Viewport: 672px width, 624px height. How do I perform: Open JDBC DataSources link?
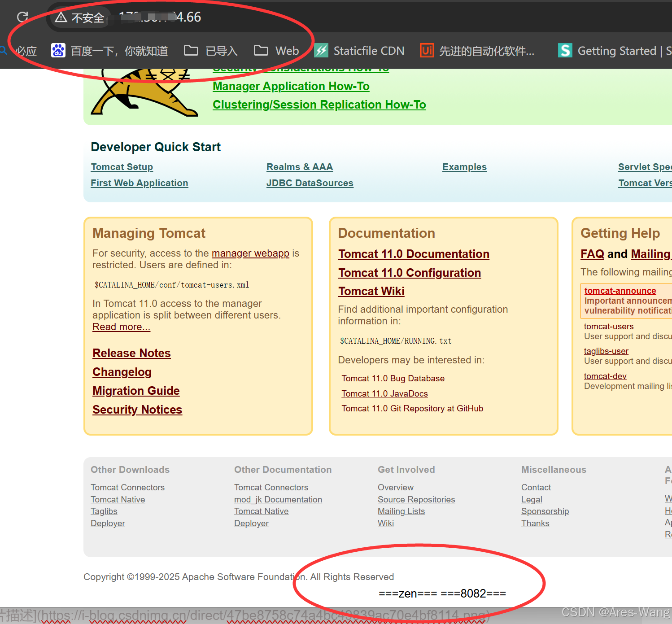310,183
